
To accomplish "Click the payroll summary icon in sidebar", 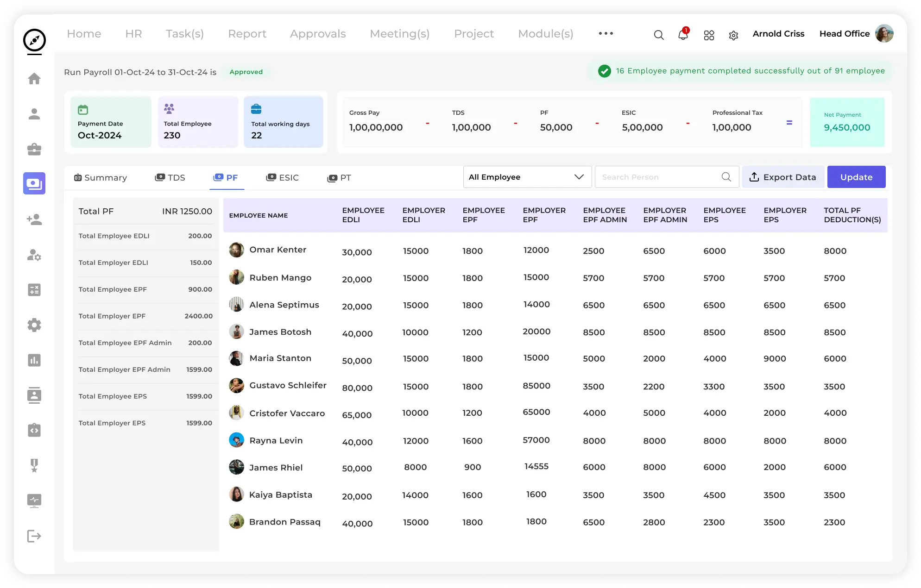I will click(35, 183).
